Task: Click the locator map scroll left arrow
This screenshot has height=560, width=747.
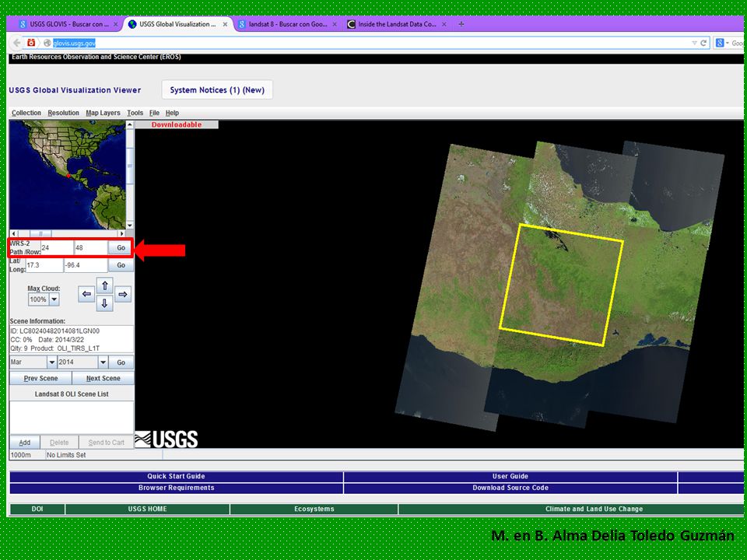Action: [13, 233]
